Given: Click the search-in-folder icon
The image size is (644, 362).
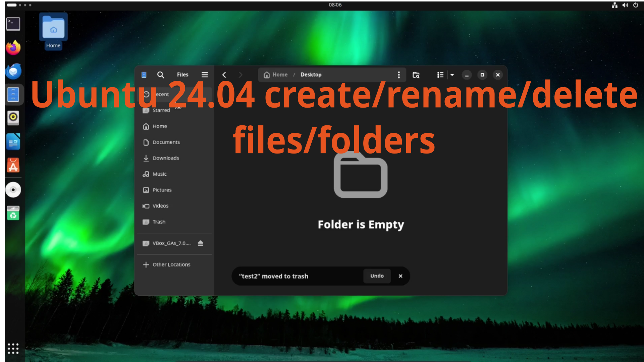Looking at the screenshot, I should pos(416,75).
